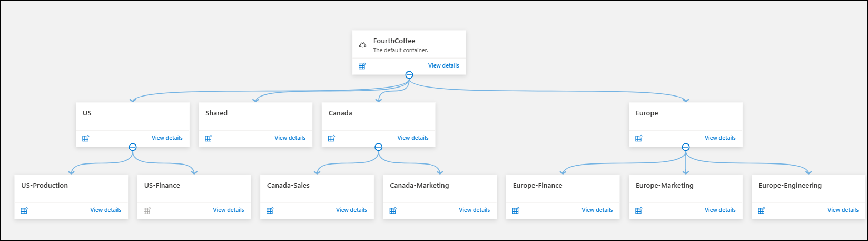Click the greyed table icon in US-Finance card
The height and width of the screenshot is (241, 868).
[147, 210]
